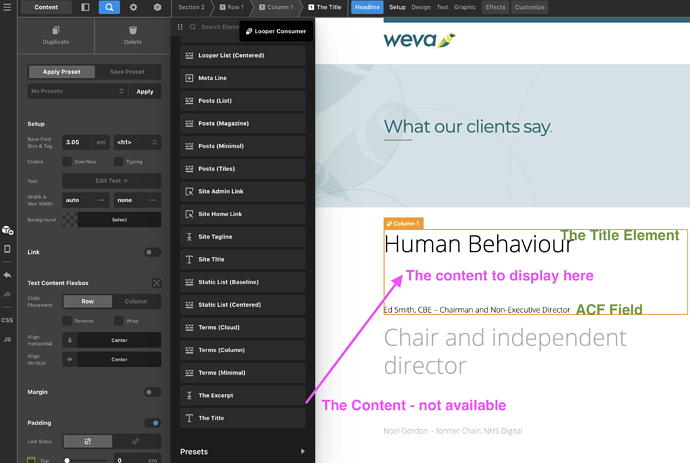The image size is (690, 463).
Task: Open the Align Horizontal Center dropdown
Action: point(119,340)
